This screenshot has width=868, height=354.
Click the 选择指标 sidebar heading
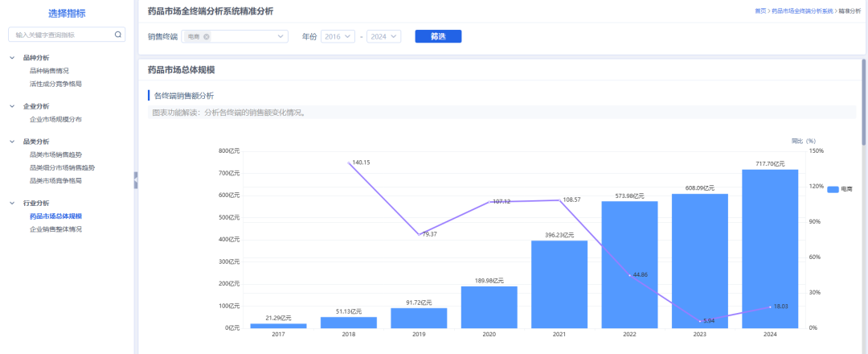[67, 14]
